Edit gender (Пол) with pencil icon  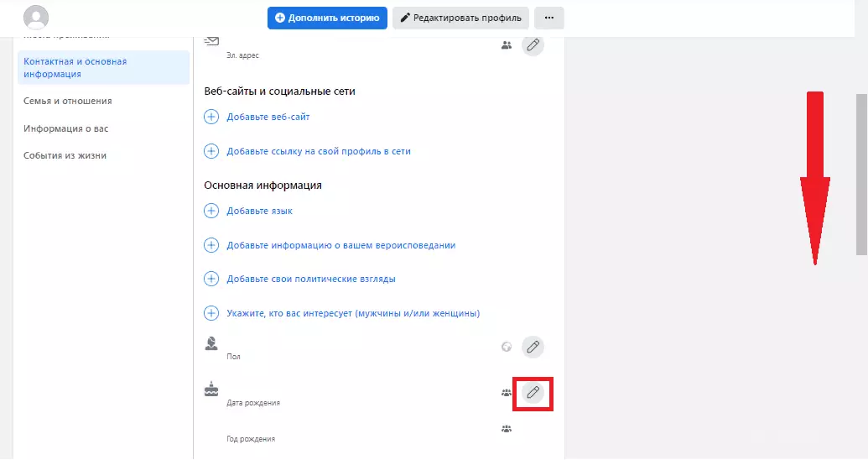click(x=533, y=347)
